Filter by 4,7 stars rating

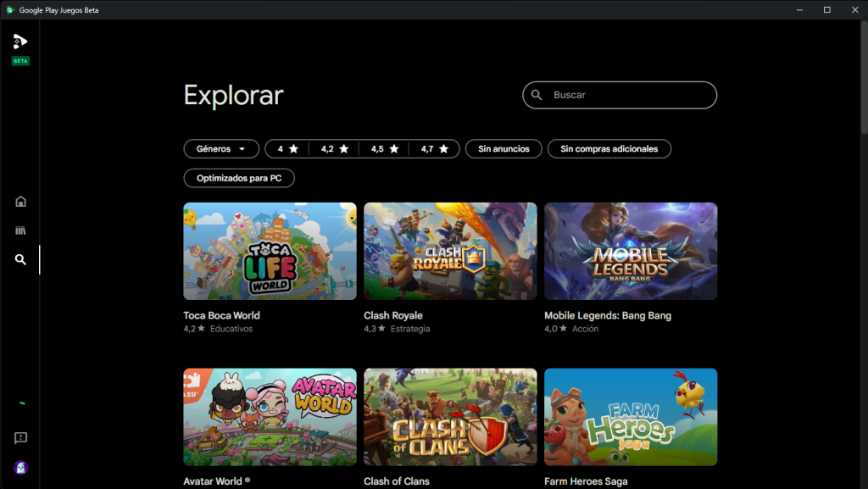pos(434,149)
